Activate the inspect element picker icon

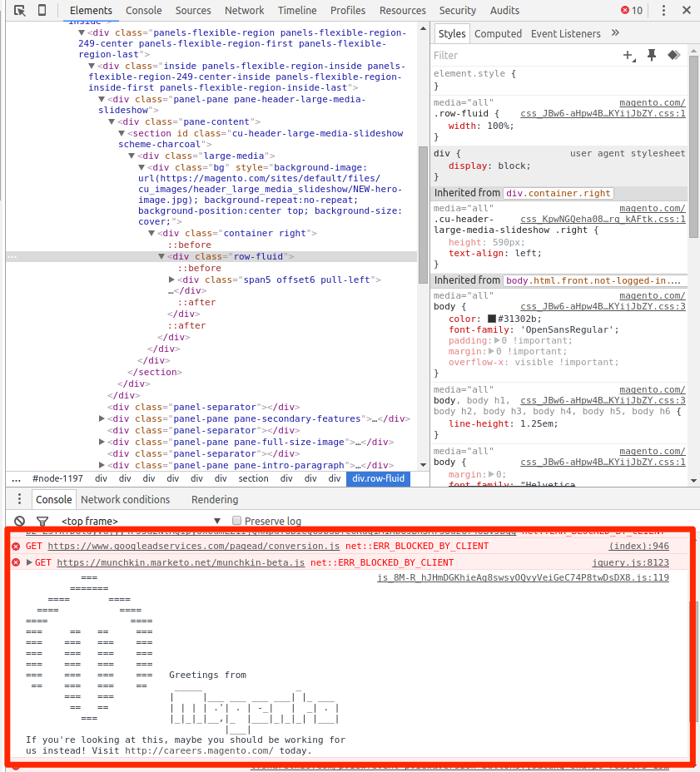click(x=20, y=10)
